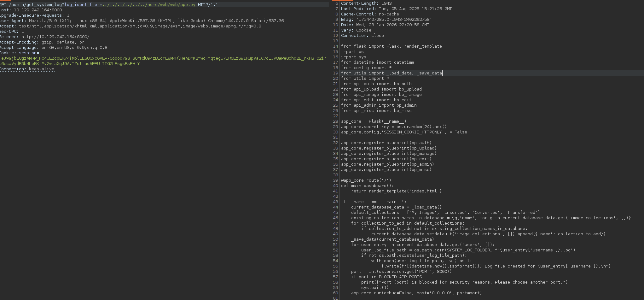
Task: Click the Vary Cookie response header
Action: pos(356,30)
